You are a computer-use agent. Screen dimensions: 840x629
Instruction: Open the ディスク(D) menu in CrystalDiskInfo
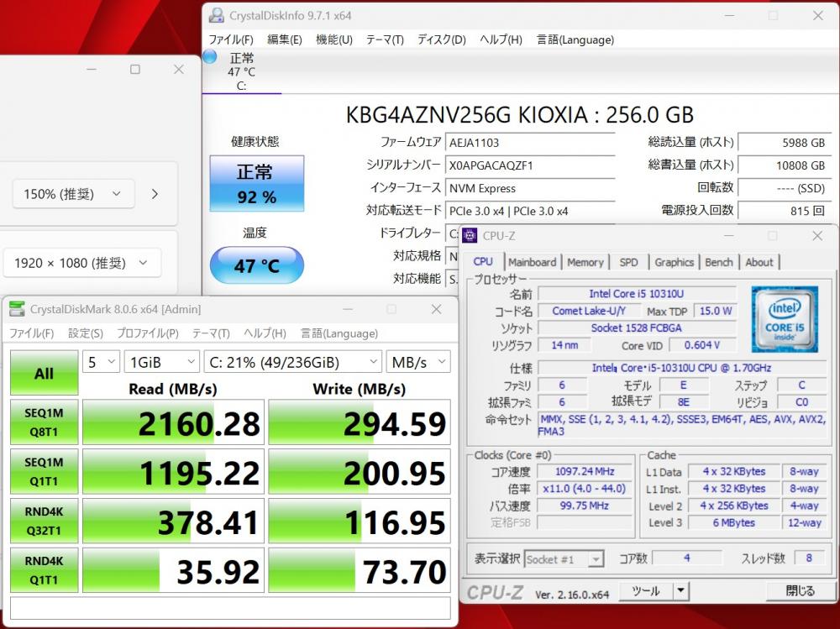click(442, 39)
